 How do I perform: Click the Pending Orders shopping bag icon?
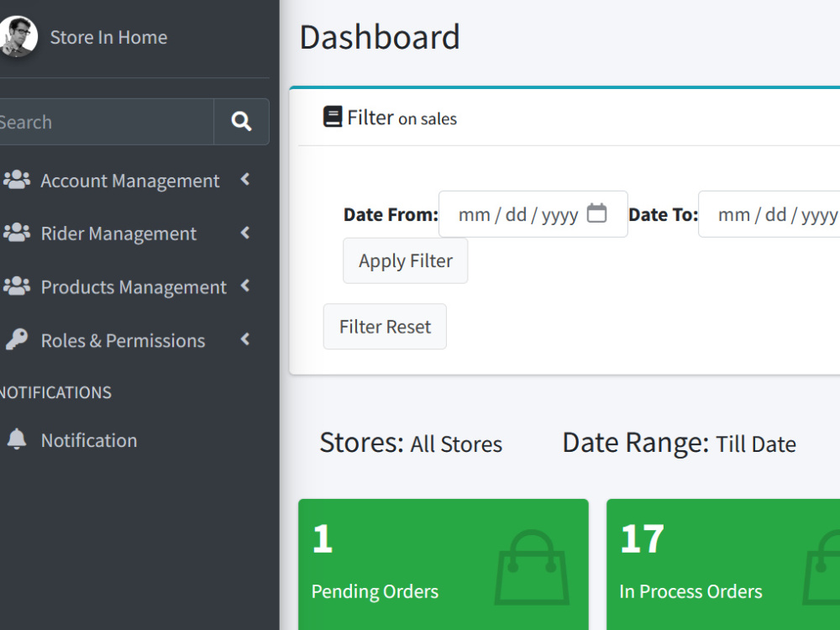click(x=531, y=567)
